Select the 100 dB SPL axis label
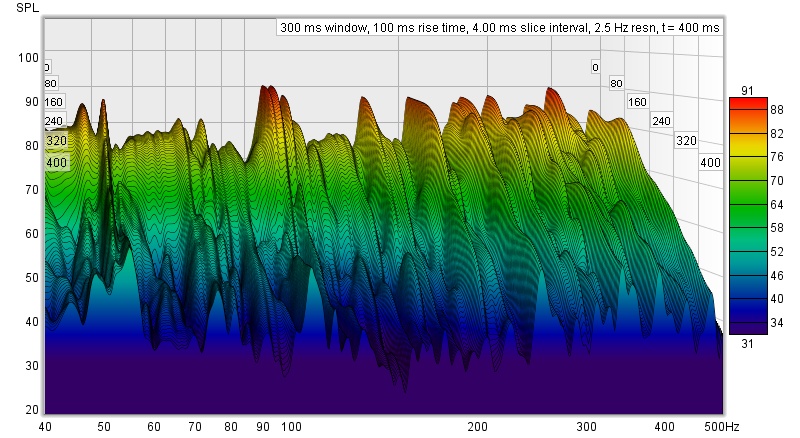Screen dimensions: 800x438 point(29,58)
